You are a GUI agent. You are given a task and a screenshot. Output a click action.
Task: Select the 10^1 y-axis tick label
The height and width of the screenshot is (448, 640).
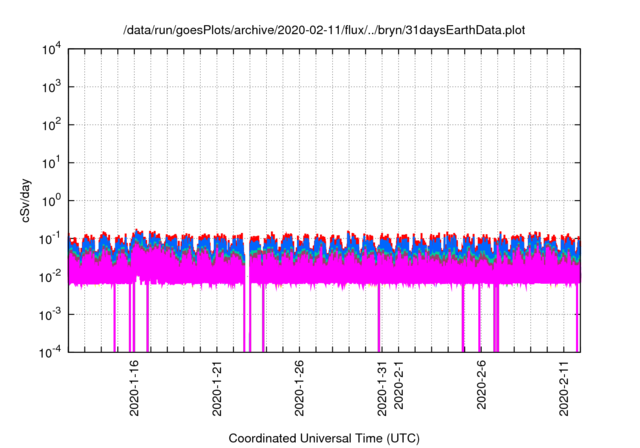[x=52, y=163]
